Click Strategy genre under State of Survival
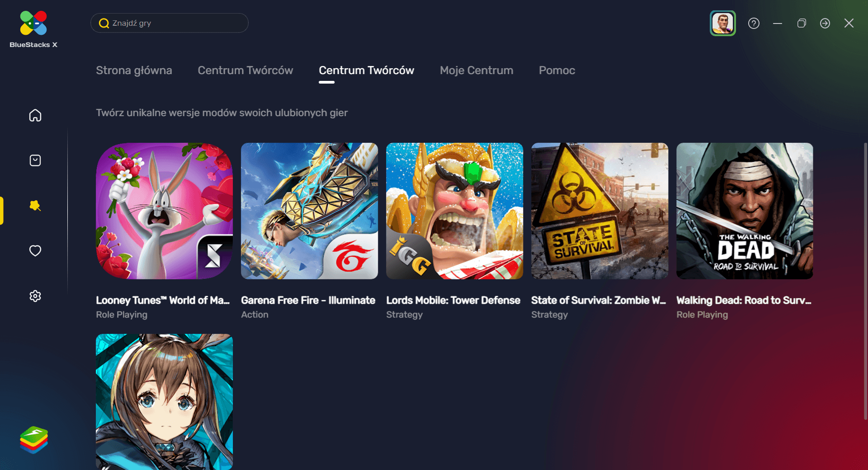The image size is (868, 470). [549, 315]
